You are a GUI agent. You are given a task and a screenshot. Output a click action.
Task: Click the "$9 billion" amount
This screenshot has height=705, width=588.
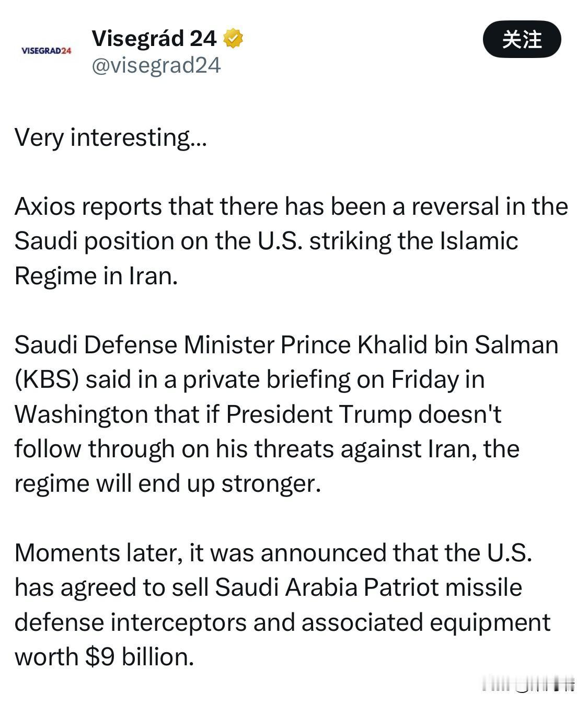click(139, 657)
